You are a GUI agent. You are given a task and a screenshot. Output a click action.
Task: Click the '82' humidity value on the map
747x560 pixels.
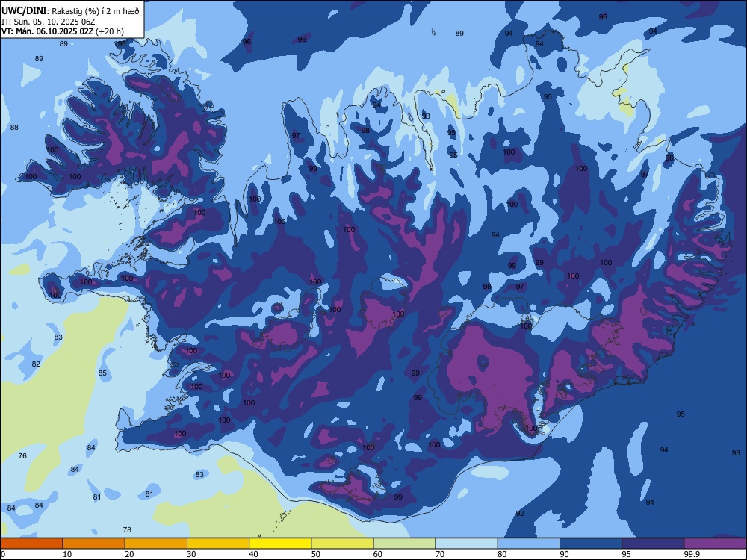pyautogui.click(x=36, y=364)
